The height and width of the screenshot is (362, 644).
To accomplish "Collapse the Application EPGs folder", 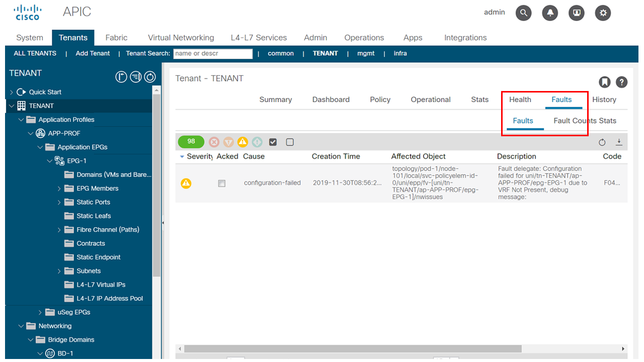I will (40, 147).
